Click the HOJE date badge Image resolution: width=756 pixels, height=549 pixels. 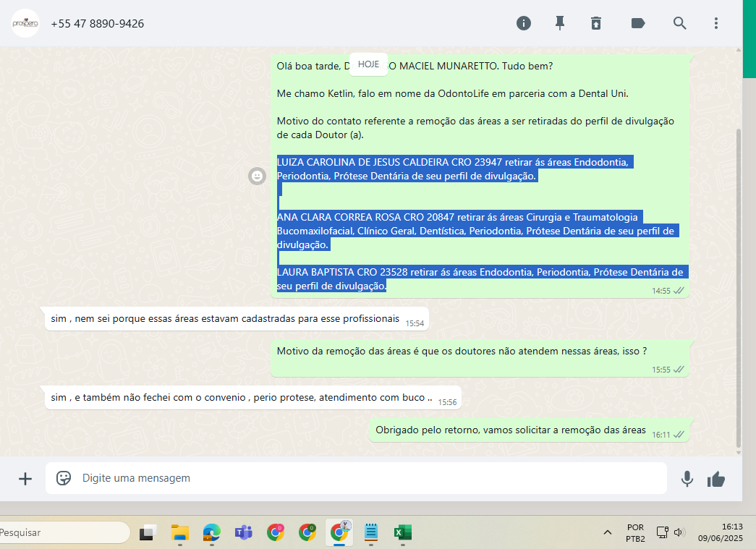[x=368, y=64]
